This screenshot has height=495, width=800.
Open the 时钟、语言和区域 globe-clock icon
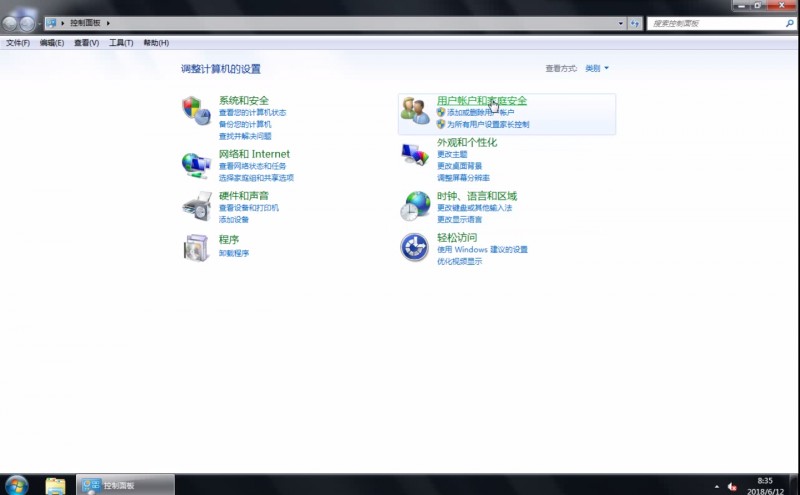(415, 206)
